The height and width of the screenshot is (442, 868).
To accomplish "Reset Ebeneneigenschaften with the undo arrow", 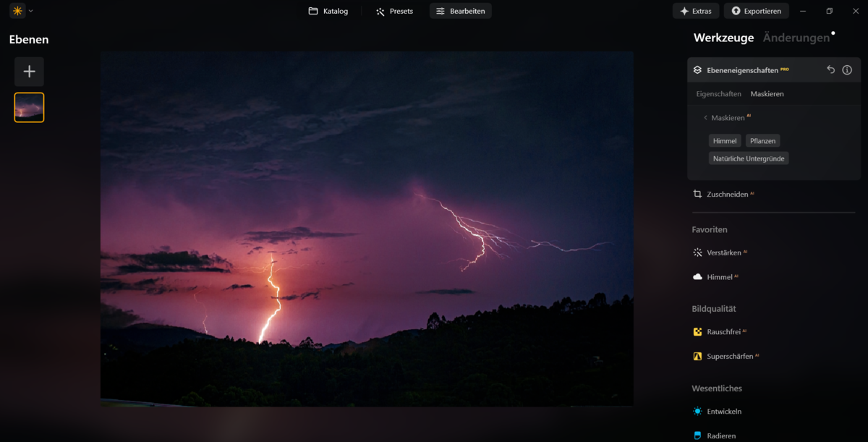I will click(830, 70).
